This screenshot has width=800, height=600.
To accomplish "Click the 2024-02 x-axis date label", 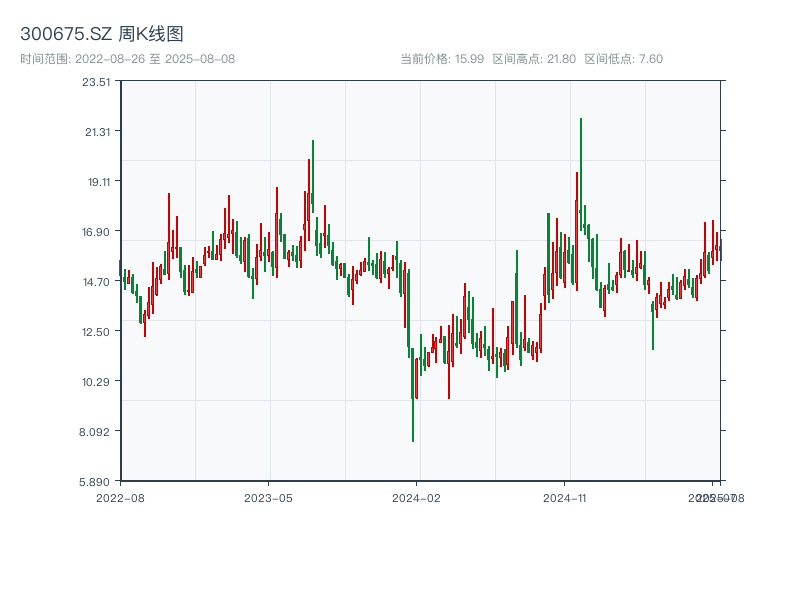I will 417,497.
